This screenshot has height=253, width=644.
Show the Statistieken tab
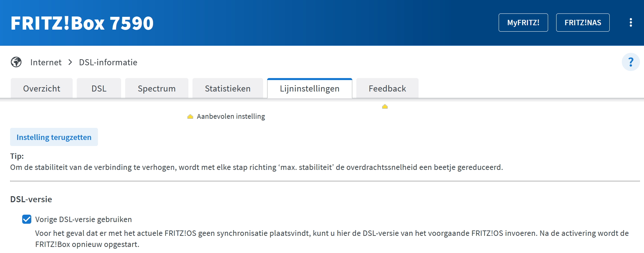click(x=227, y=88)
